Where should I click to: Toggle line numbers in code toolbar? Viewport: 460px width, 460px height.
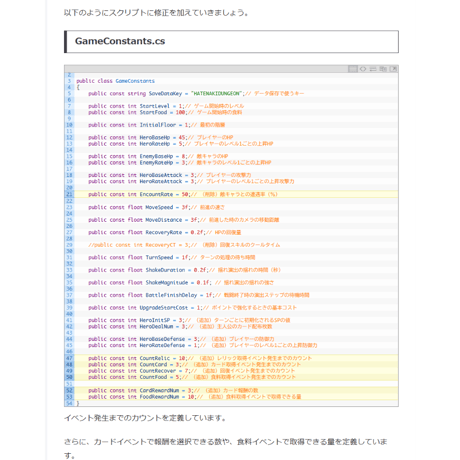(x=353, y=69)
